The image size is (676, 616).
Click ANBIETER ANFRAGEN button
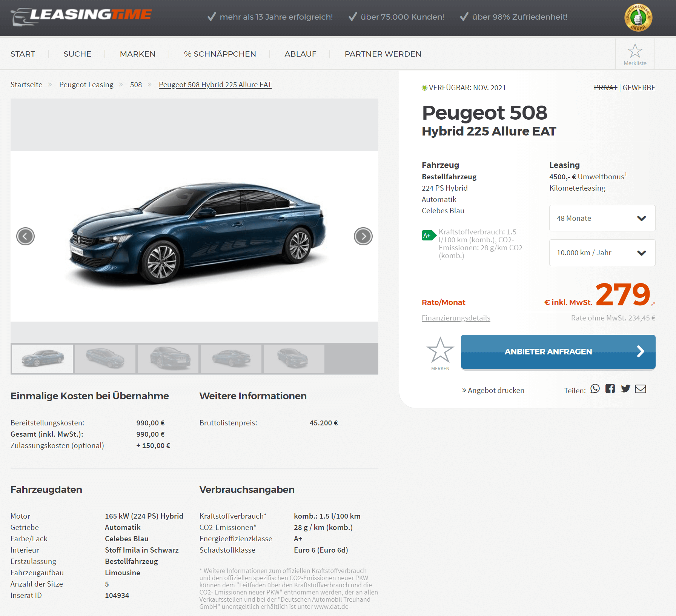[558, 352]
